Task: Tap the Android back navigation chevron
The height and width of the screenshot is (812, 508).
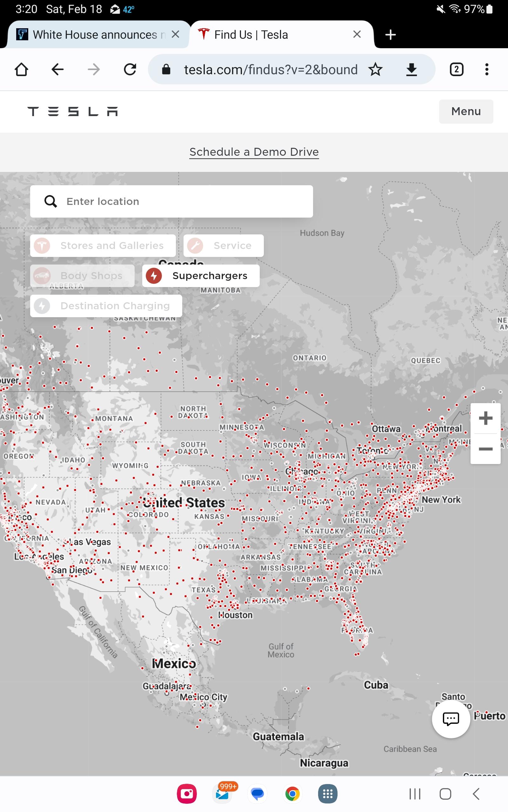Action: [476, 794]
